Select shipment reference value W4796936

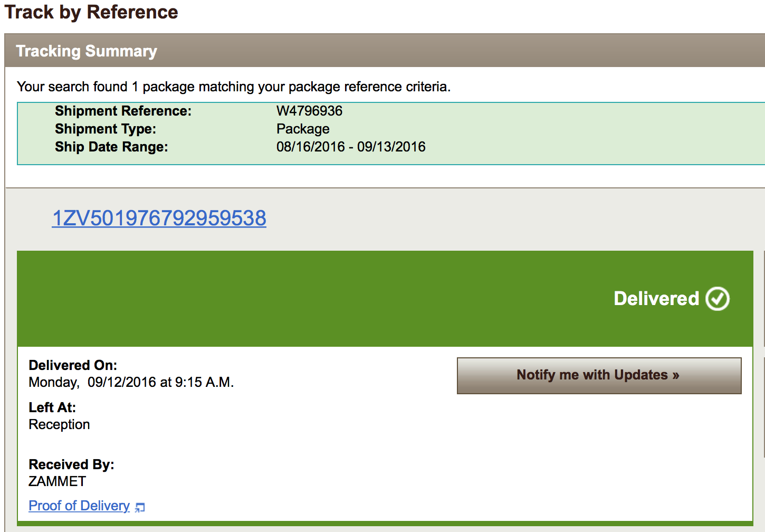click(309, 111)
